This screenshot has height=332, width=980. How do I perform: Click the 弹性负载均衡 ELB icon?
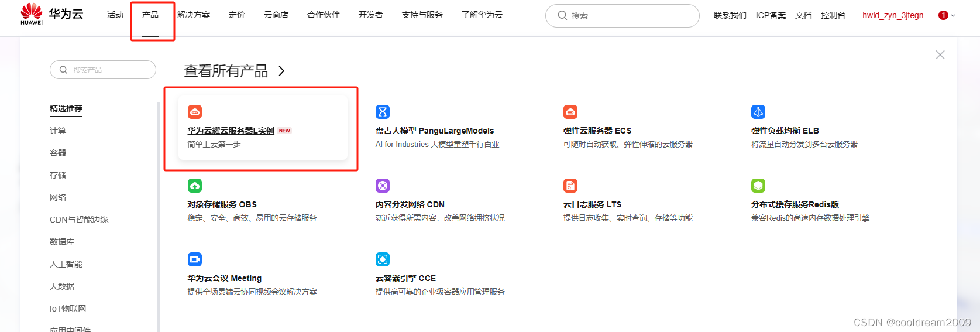point(758,111)
